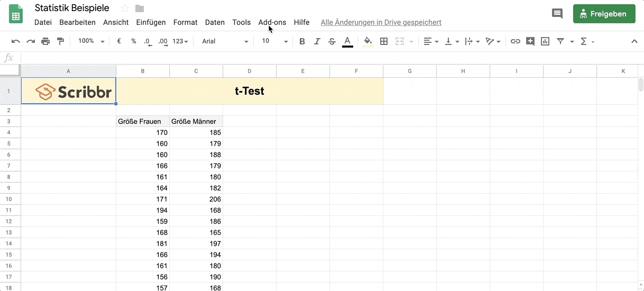Open the Hilfe menu

(301, 22)
